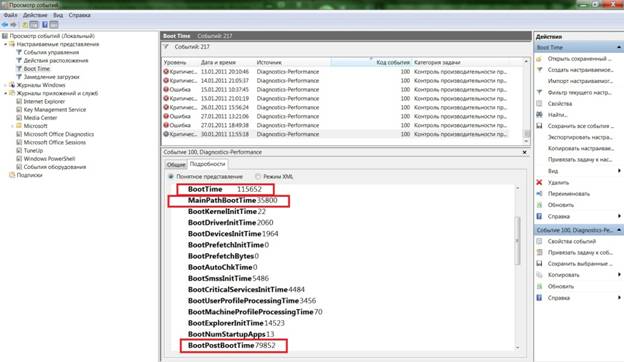Viewport: 624px width, 362px height.
Task: Toggle the action pane toolbar icon
Action: click(x=54, y=25)
